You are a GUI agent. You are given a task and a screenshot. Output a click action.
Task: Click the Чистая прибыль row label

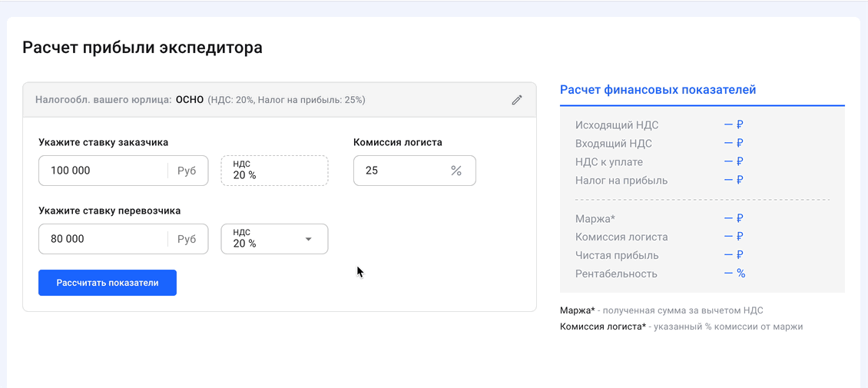617,255
